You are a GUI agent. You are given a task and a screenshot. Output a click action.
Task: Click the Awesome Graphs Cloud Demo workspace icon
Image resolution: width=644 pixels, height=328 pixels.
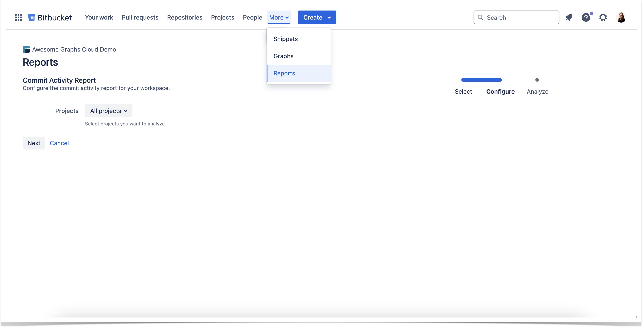coord(26,50)
